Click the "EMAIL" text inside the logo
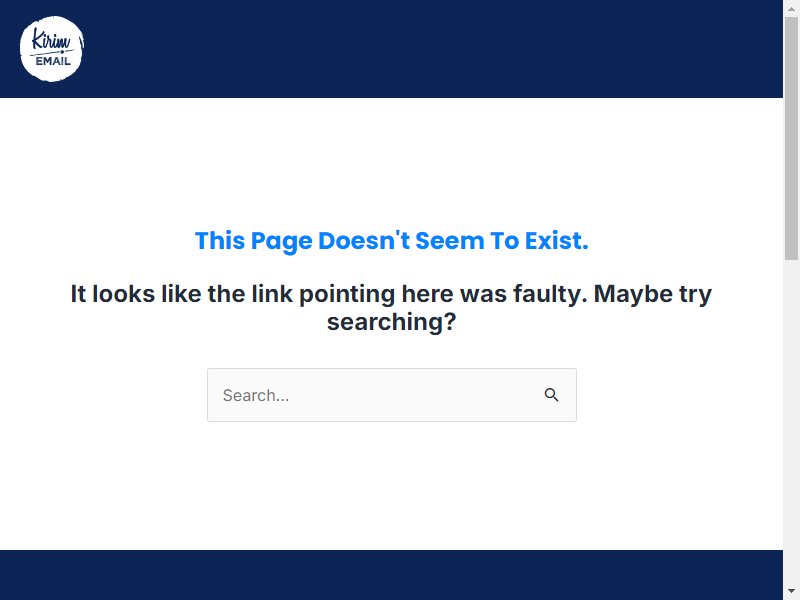This screenshot has height=600, width=800. click(x=53, y=61)
